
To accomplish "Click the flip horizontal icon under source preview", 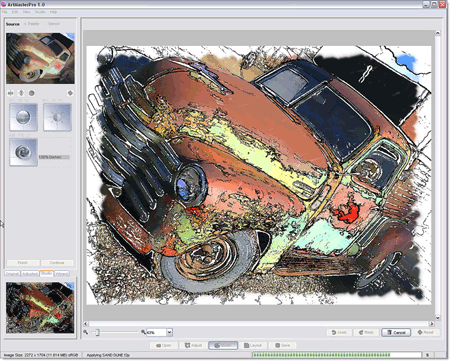I will tap(11, 93).
